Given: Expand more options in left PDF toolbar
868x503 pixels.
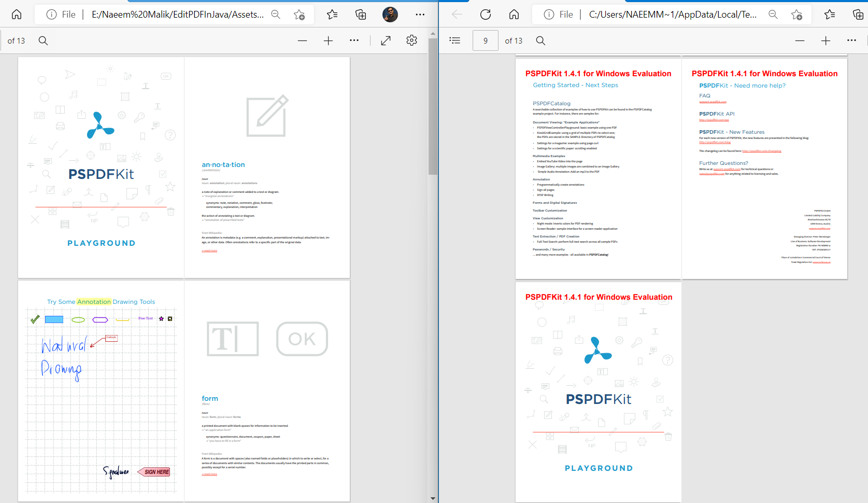Looking at the screenshot, I should [x=354, y=40].
